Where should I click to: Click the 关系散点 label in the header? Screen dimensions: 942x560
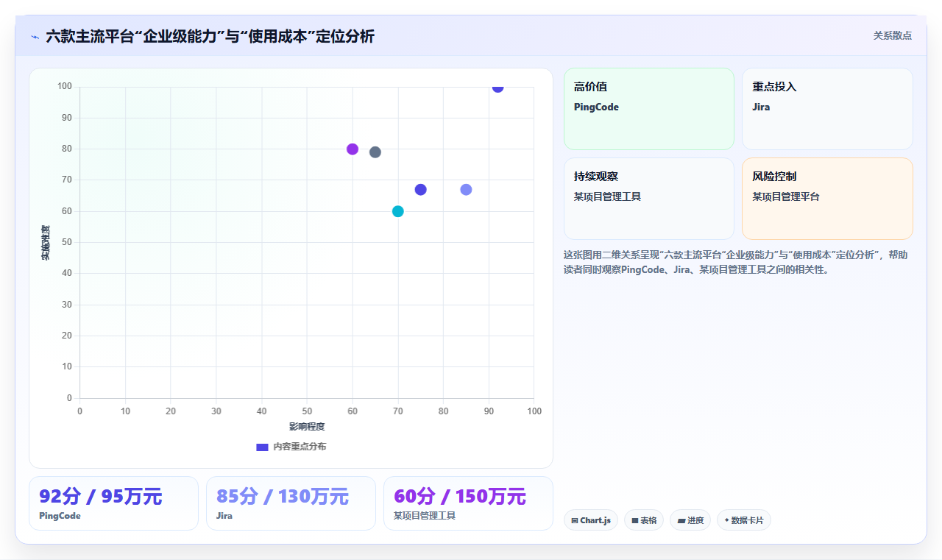tap(893, 35)
